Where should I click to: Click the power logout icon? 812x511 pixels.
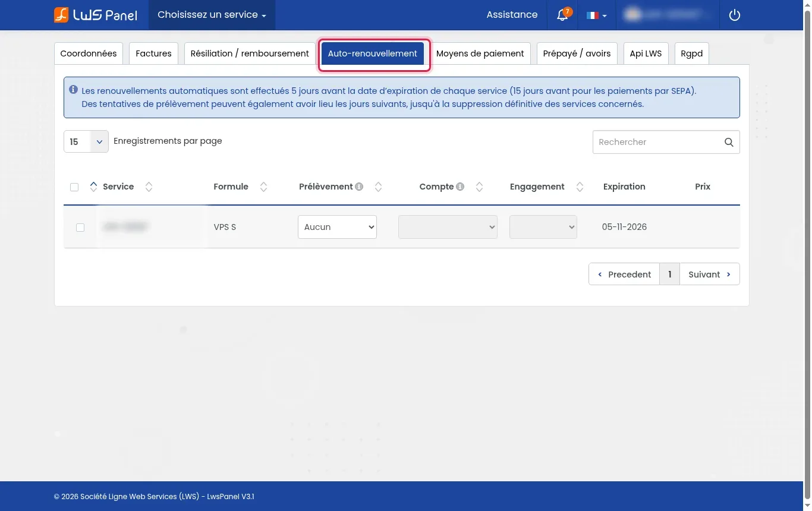click(735, 15)
